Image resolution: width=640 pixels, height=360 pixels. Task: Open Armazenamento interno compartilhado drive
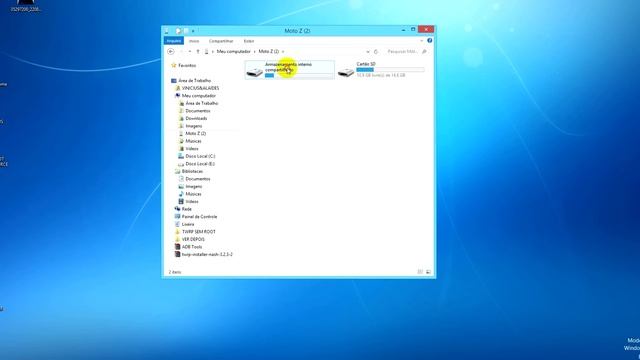click(290, 70)
